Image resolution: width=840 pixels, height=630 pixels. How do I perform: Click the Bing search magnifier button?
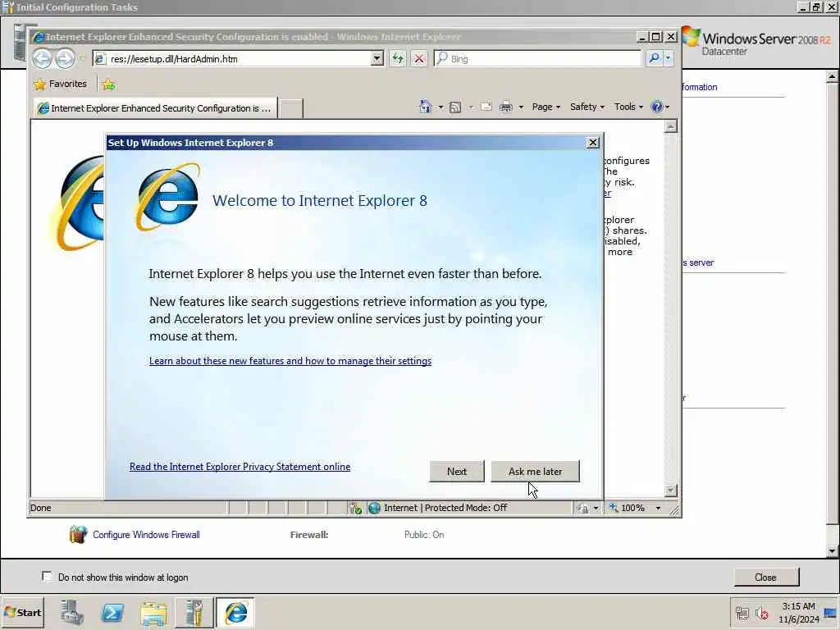coord(654,58)
